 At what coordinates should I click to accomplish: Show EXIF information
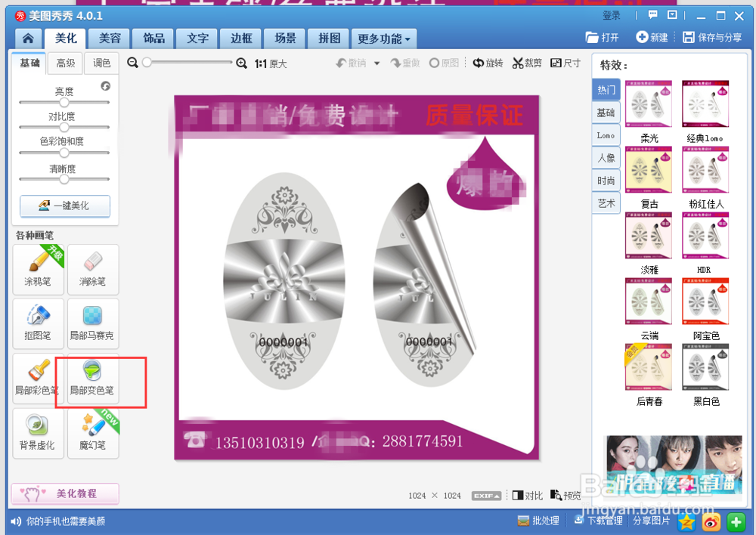tap(486, 495)
